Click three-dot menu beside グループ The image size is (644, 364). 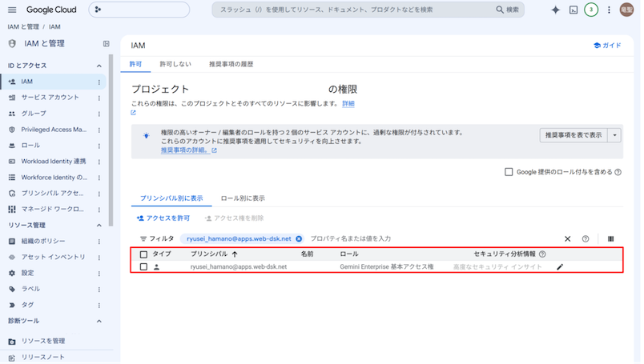pyautogui.click(x=99, y=114)
